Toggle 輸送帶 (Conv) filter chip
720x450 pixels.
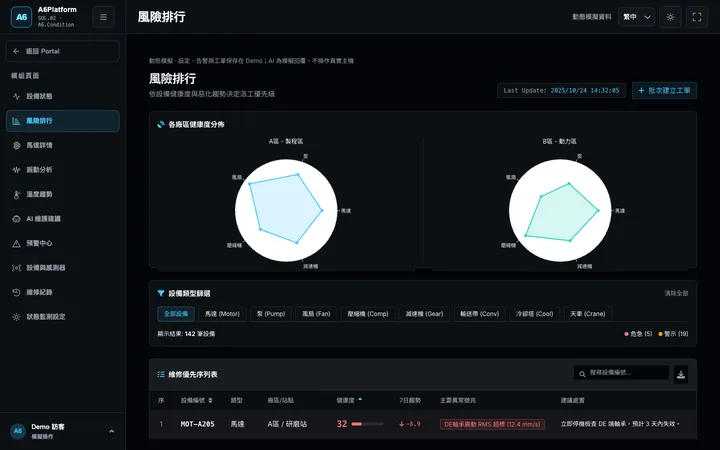point(480,314)
